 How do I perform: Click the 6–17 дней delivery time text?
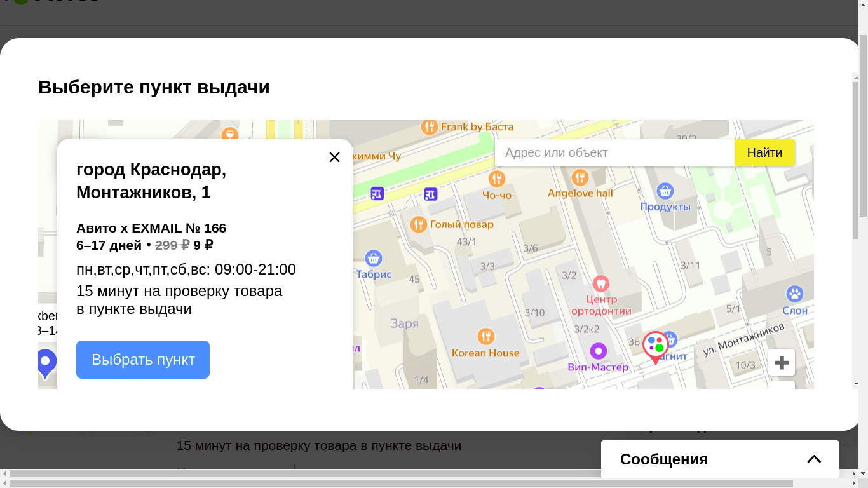[109, 245]
